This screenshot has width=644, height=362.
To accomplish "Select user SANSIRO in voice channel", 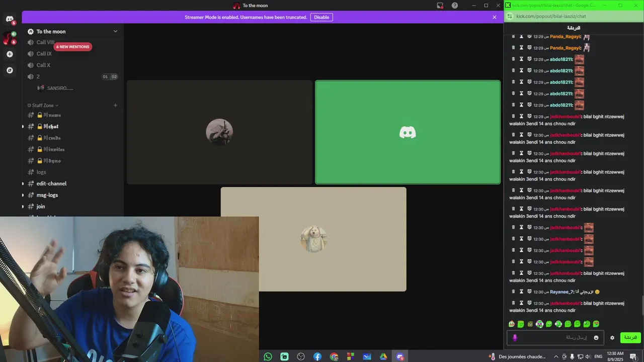I will coord(60,88).
